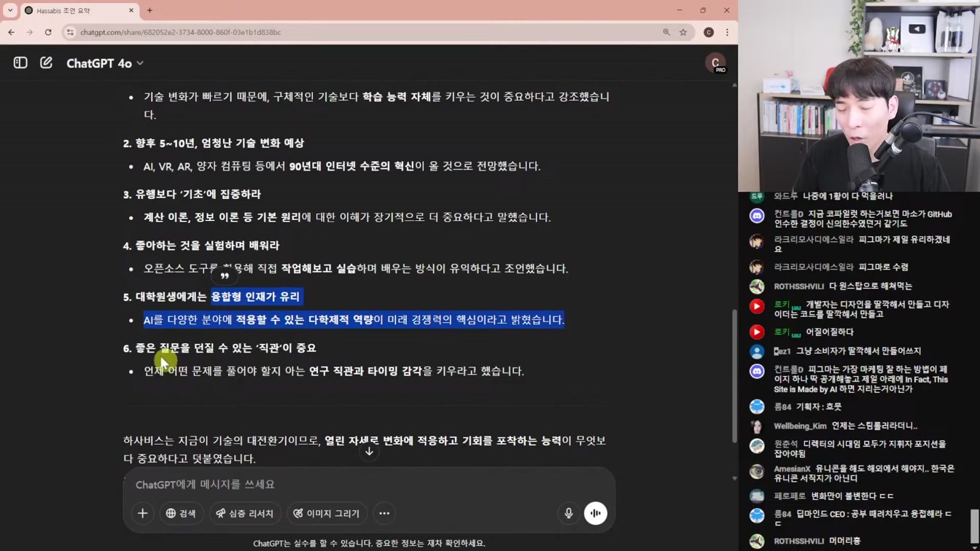Viewport: 980px width, 551px height.
Task: Open the Chrome profile circle icon
Action: (709, 32)
